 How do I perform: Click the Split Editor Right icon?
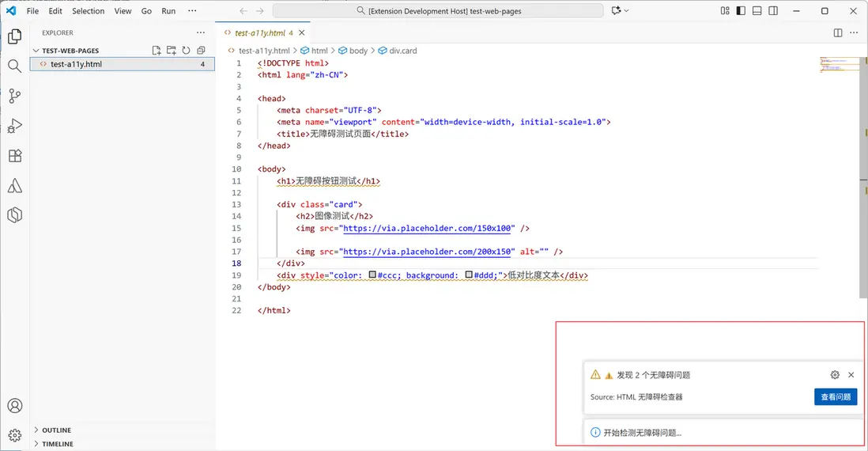(838, 33)
